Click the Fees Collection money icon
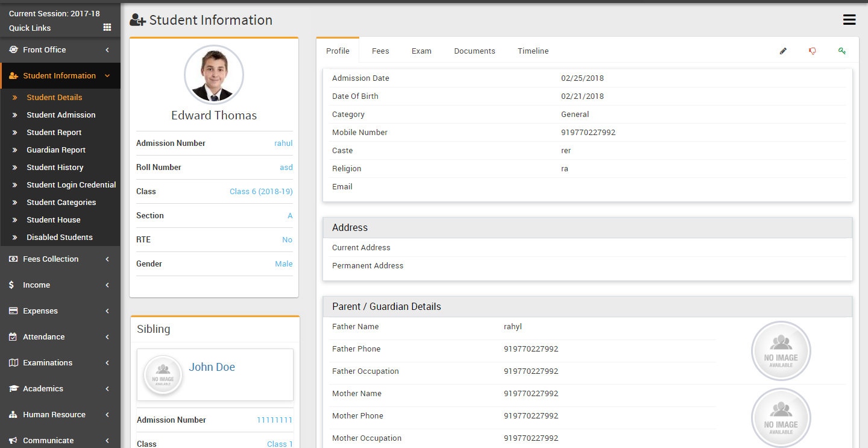 click(x=13, y=259)
